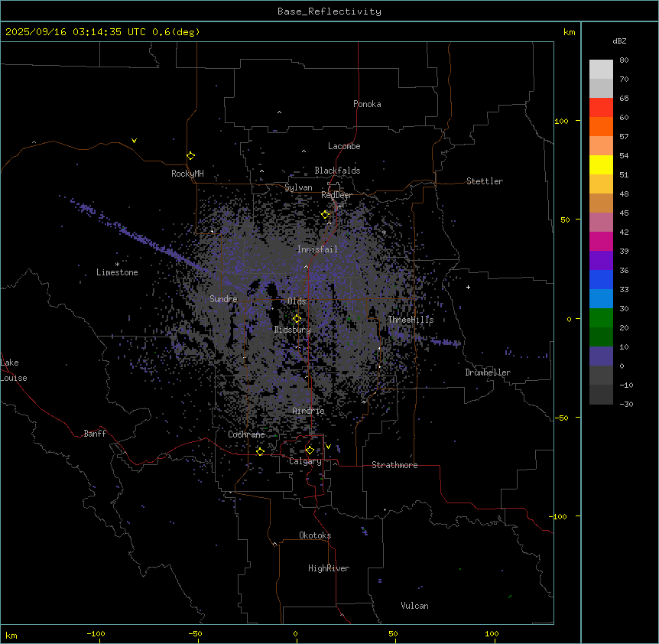Pick the red 65–60 dBZ legend swatch
This screenshot has width=659, height=644.
pos(601,108)
